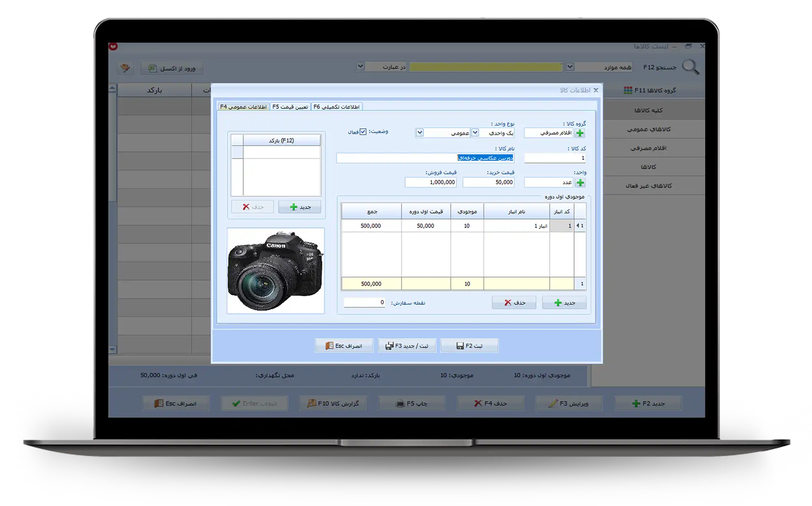Click the scroll down arrow of the main list
The height and width of the screenshot is (506, 812).
coord(112,349)
